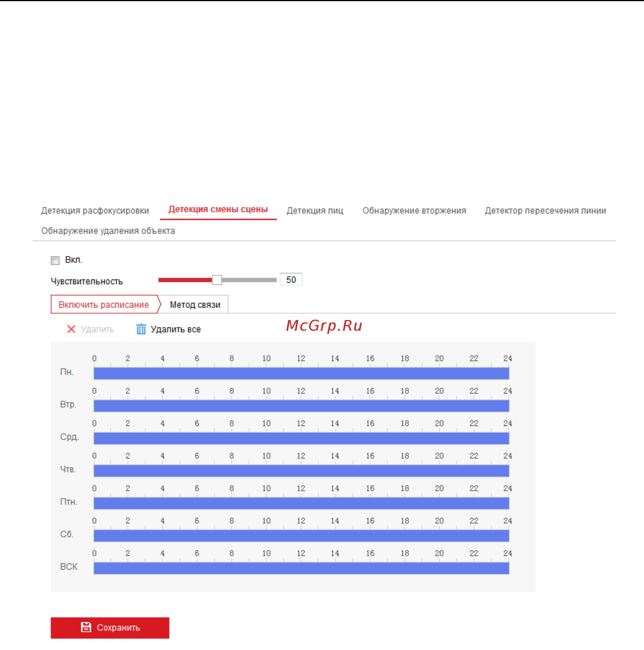Open the Обнаружение удаления объекта tab
The height and width of the screenshot is (650, 644).
click(x=108, y=231)
